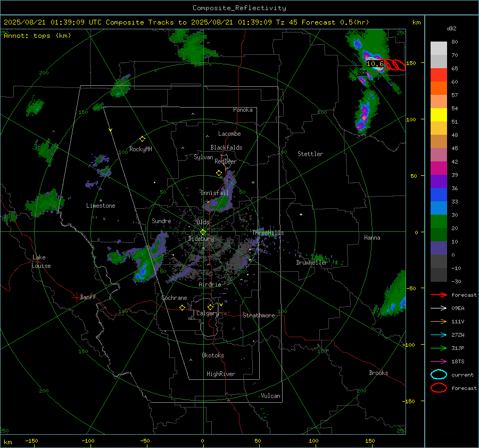Viewport: 479px width, 448px height.
Task: Click the yellow diamond marker near RockyMH
Action: (x=142, y=139)
